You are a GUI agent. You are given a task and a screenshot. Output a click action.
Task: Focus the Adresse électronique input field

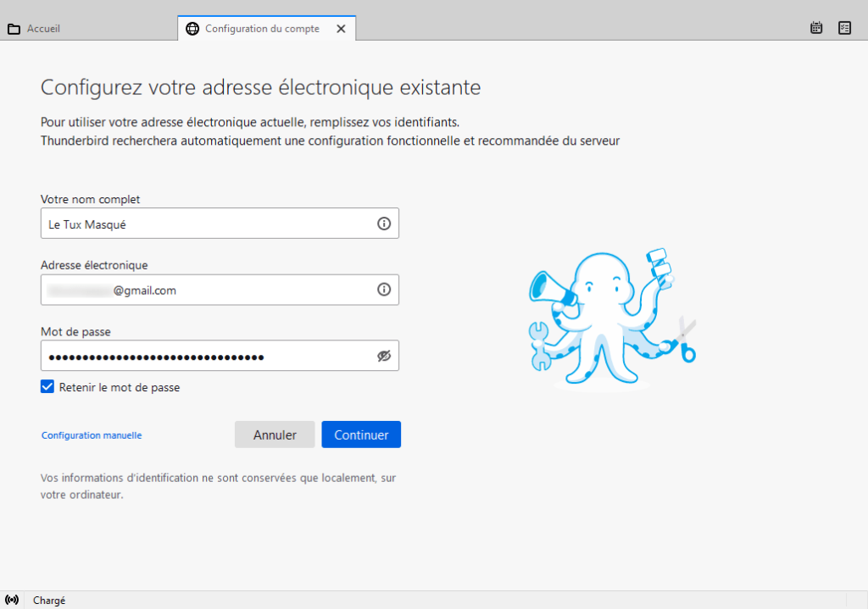click(x=220, y=290)
